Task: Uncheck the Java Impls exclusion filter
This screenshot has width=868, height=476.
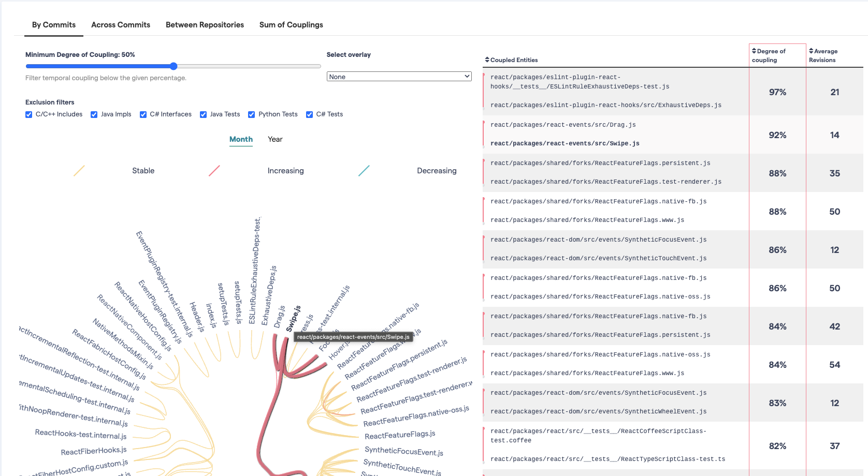Action: [x=94, y=114]
